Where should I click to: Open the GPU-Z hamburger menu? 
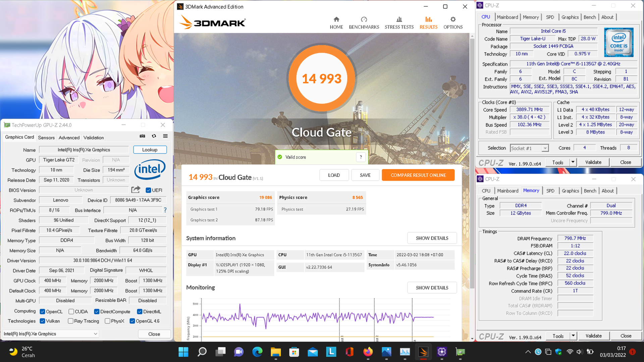[x=165, y=136]
